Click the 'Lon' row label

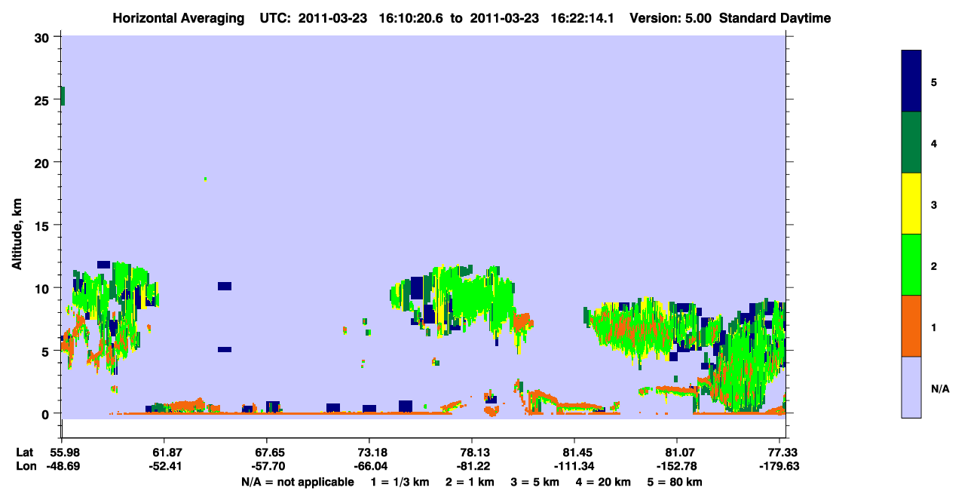coord(26,466)
